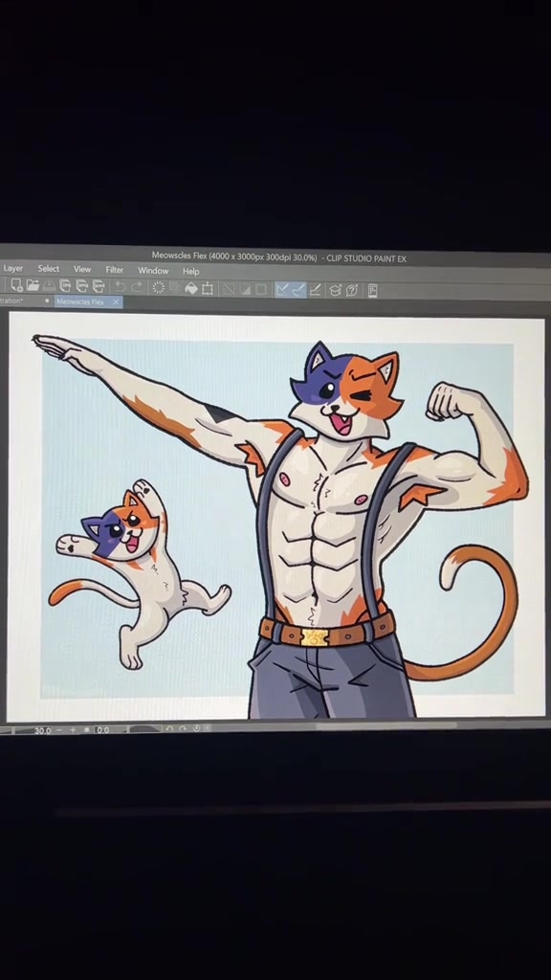Image resolution: width=551 pixels, height=980 pixels.
Task: Toggle the Snap to Grid button
Action: point(316,290)
